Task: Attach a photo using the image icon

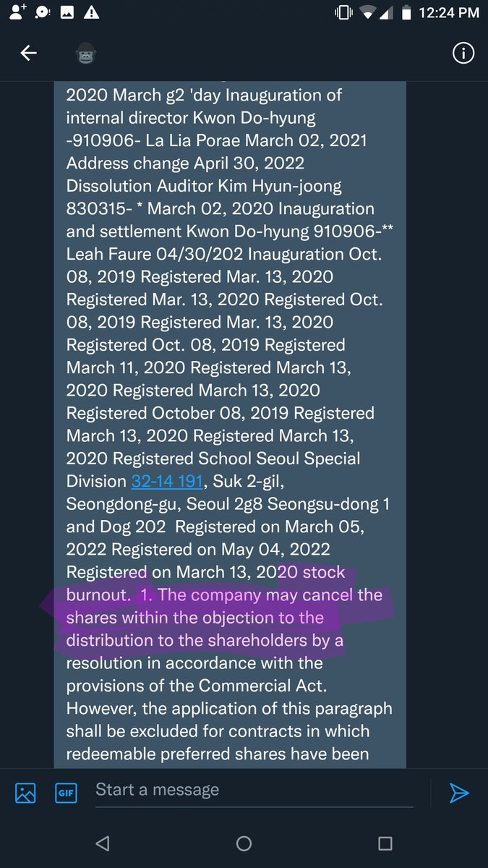Action: pos(25,793)
